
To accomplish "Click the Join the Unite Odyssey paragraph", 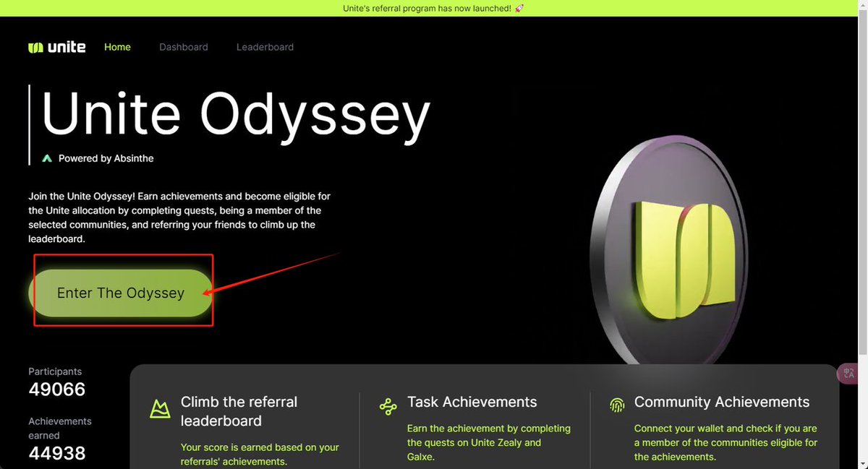I will pyautogui.click(x=179, y=218).
